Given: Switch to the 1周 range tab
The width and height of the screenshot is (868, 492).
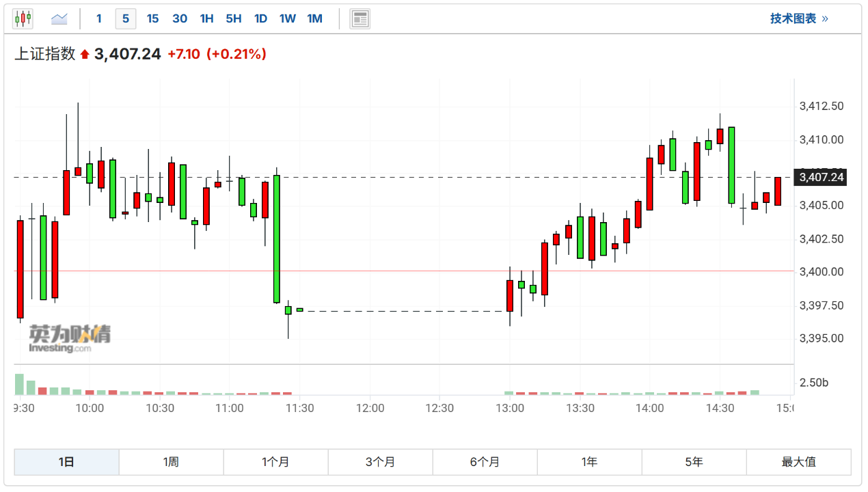Looking at the screenshot, I should pos(171,462).
